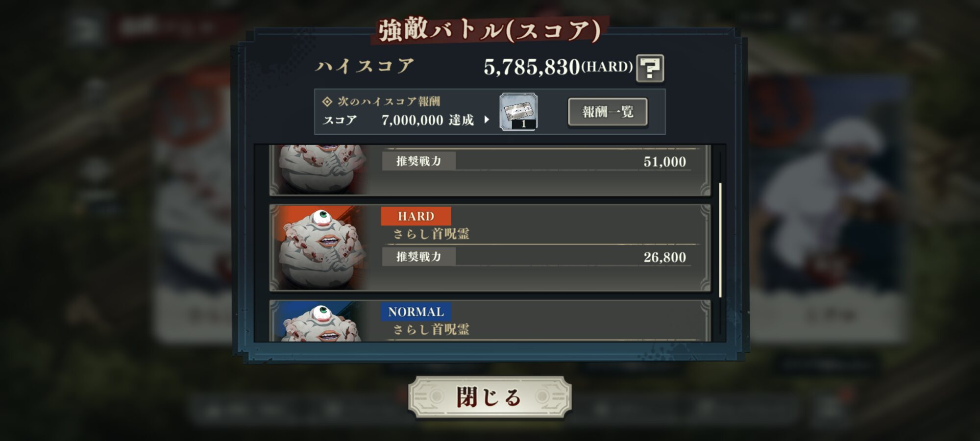Tap the top partially visible enemy portrait

click(322, 169)
